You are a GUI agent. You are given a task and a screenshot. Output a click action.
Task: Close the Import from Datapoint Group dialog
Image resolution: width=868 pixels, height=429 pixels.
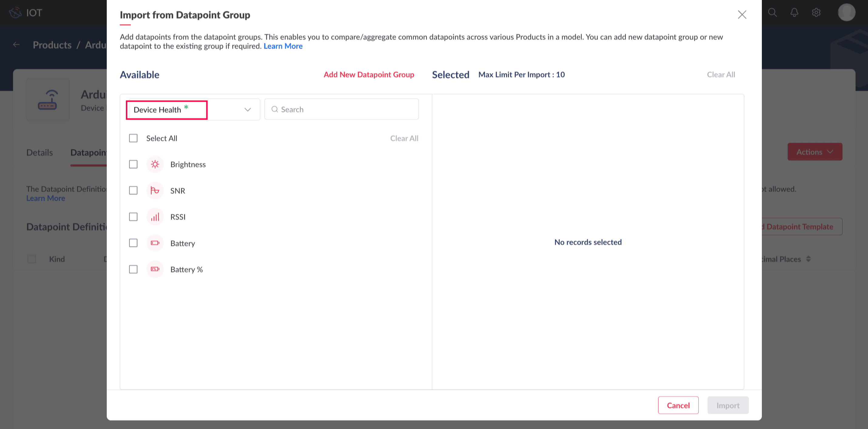tap(742, 15)
